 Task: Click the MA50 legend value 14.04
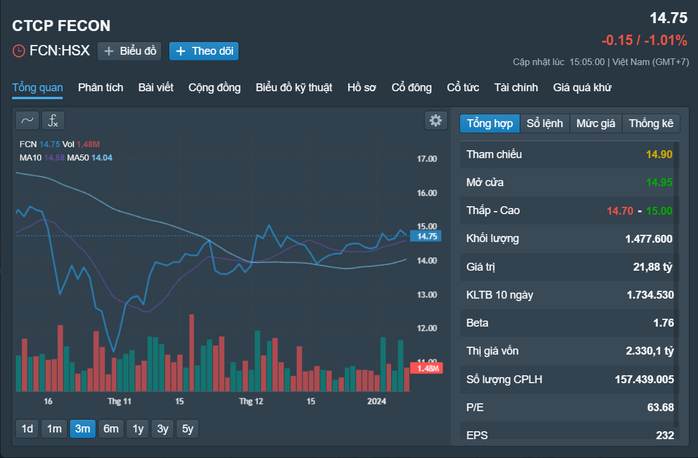pos(102,158)
